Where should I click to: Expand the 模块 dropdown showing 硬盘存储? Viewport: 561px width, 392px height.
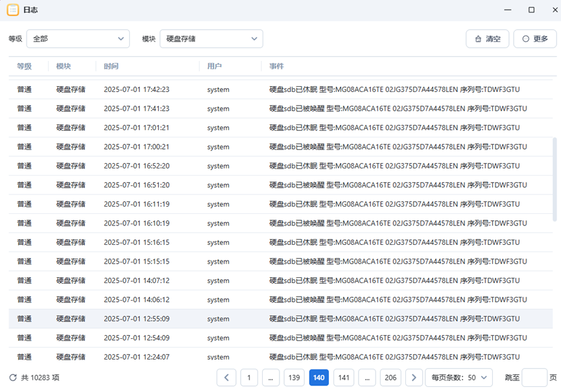pos(211,39)
